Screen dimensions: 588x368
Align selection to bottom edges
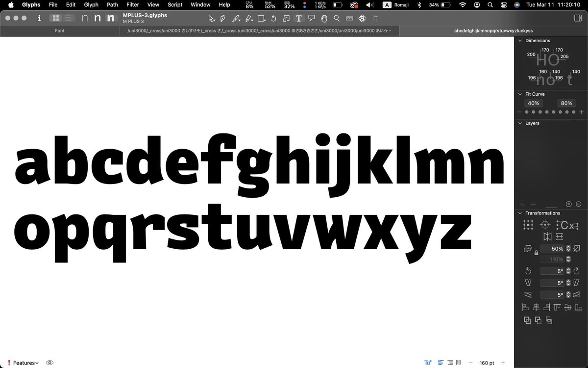pyautogui.click(x=579, y=308)
